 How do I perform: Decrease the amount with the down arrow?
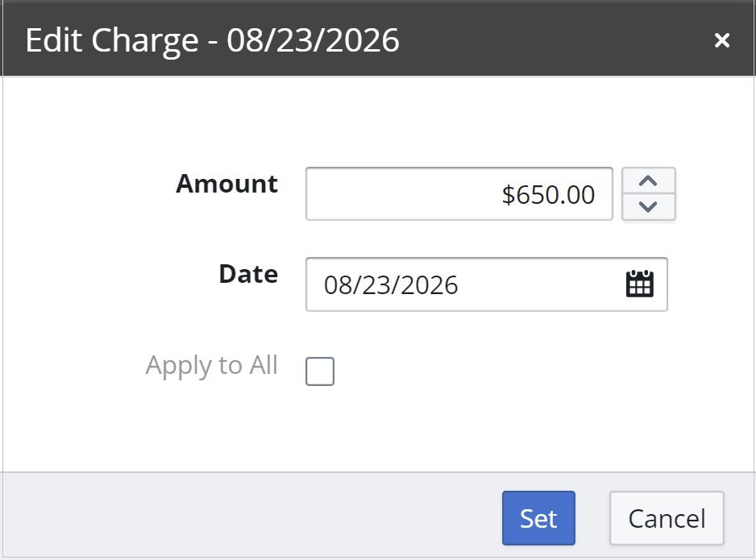pos(649,207)
